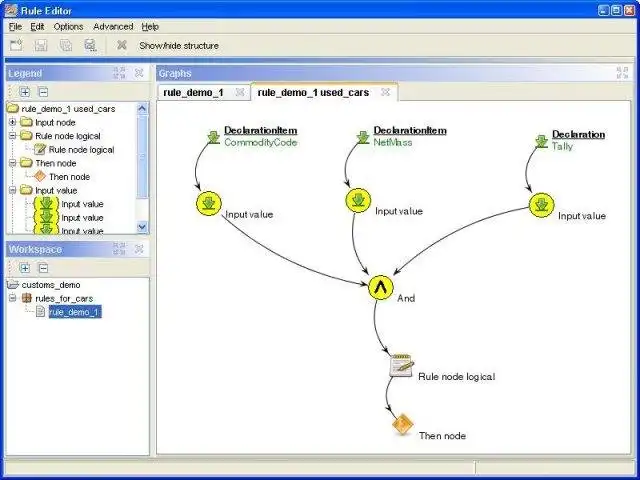
Task: Expand all in Legend panel
Action: coord(25,92)
